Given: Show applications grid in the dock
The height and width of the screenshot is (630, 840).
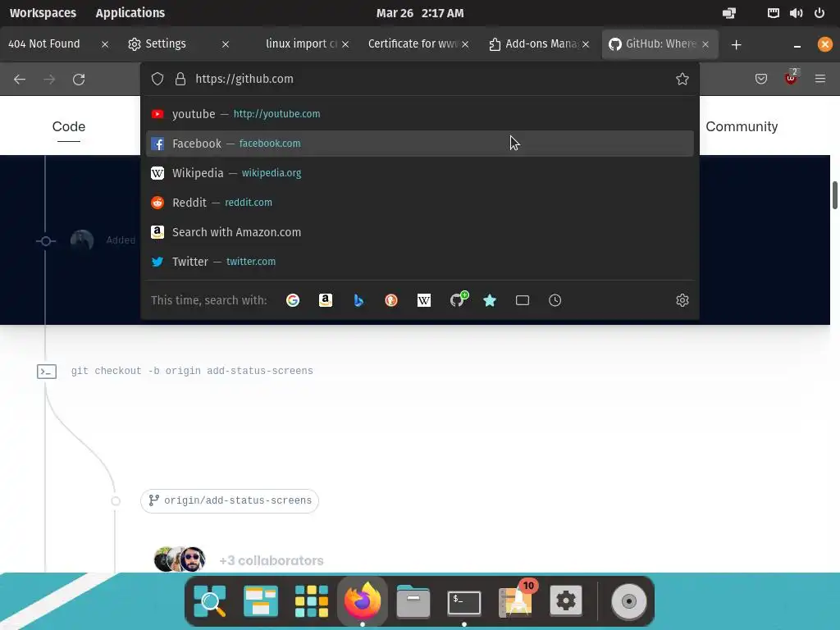Looking at the screenshot, I should pos(311,601).
